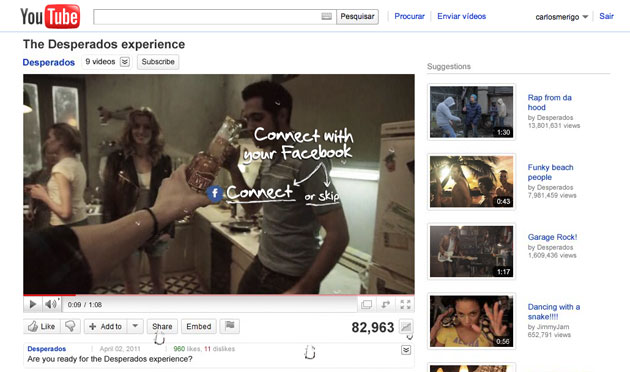Open the on-screen keyboard icon in search
This screenshot has height=372, width=630.
click(327, 16)
